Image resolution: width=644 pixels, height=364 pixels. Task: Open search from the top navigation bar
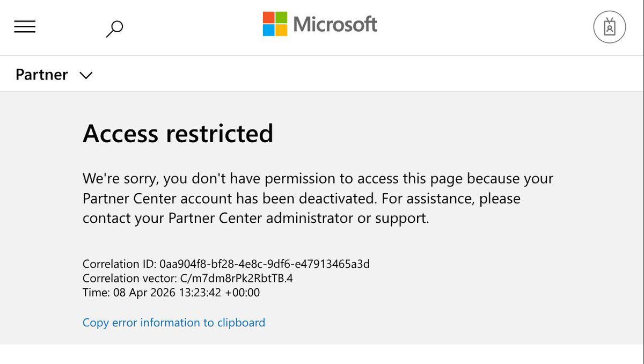[114, 28]
